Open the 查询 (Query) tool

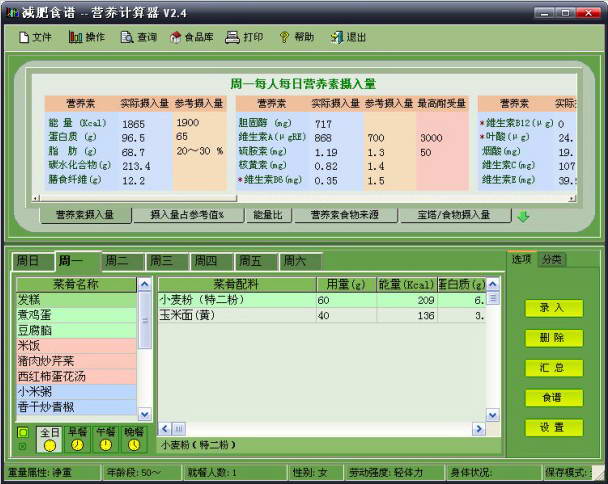(138, 37)
